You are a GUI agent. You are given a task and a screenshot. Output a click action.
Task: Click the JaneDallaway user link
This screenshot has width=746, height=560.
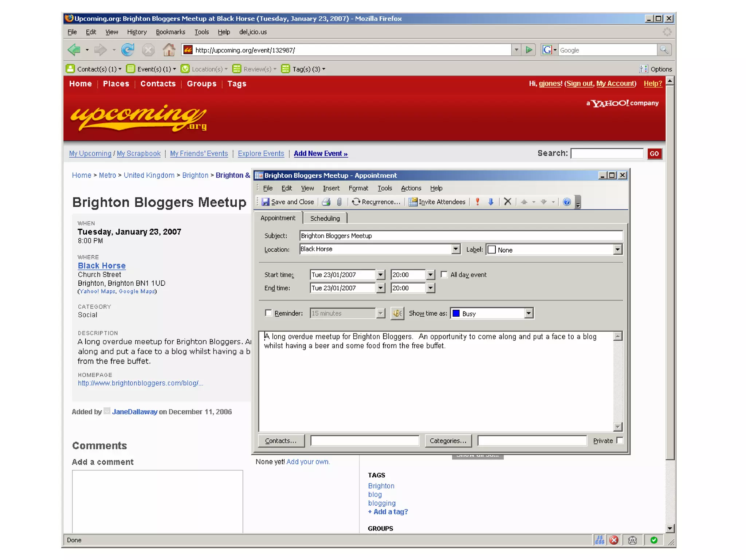[135, 412]
